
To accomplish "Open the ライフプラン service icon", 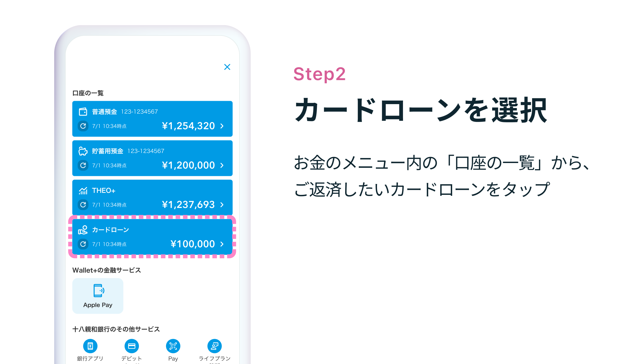I will (x=215, y=346).
